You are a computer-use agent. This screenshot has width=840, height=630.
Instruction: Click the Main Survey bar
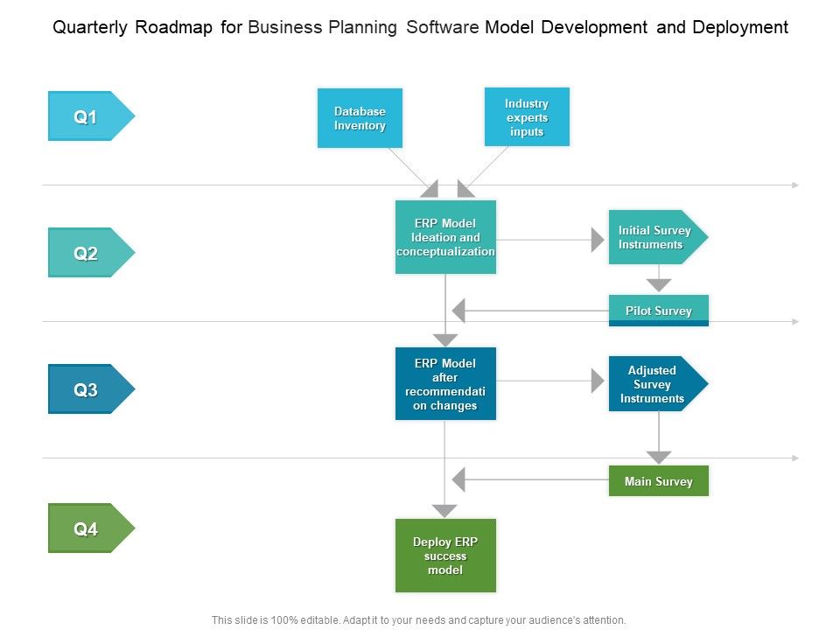659,480
